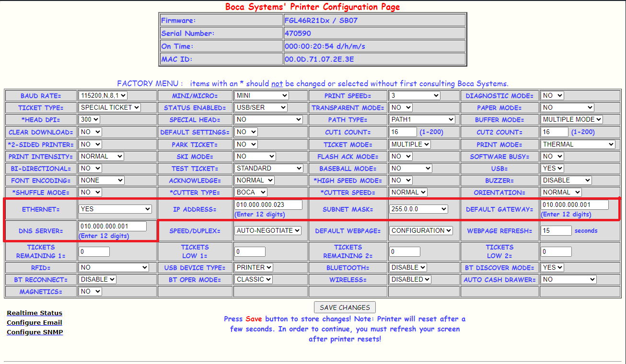Open the ACKNOWLEDGE dropdown
This screenshot has width=626, height=364.
pos(254,180)
